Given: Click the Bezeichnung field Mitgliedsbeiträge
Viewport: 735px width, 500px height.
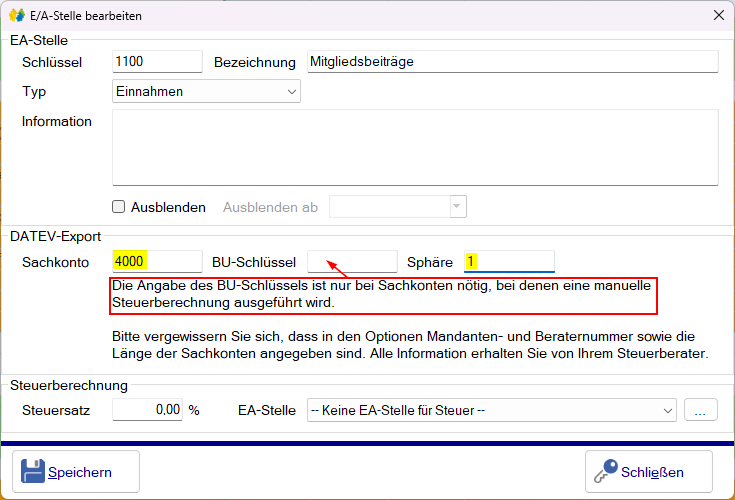Looking at the screenshot, I should click(512, 62).
